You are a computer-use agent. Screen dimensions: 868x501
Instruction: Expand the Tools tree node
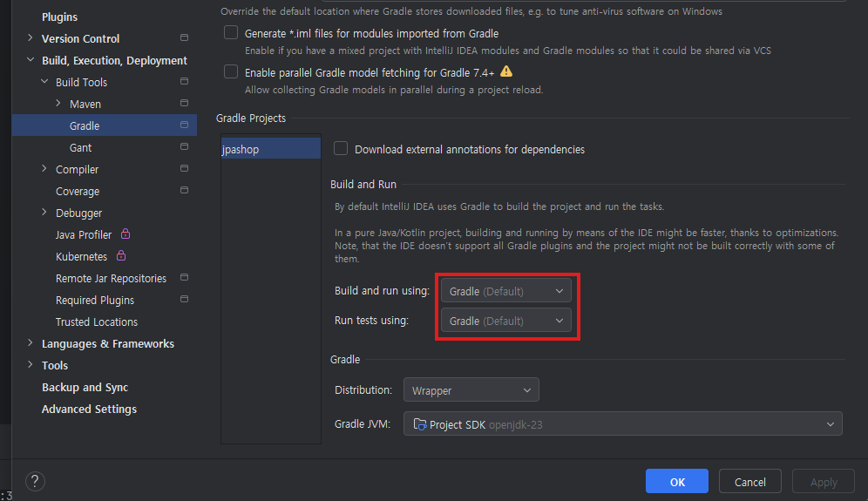[30, 364]
